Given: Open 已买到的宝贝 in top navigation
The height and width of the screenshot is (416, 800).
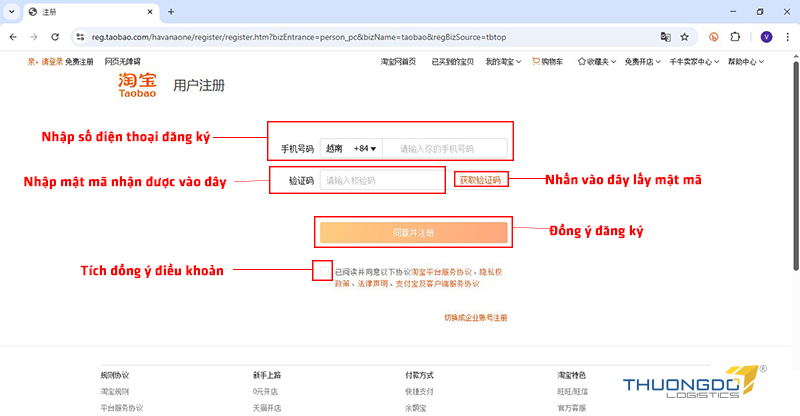Looking at the screenshot, I should coord(452,61).
